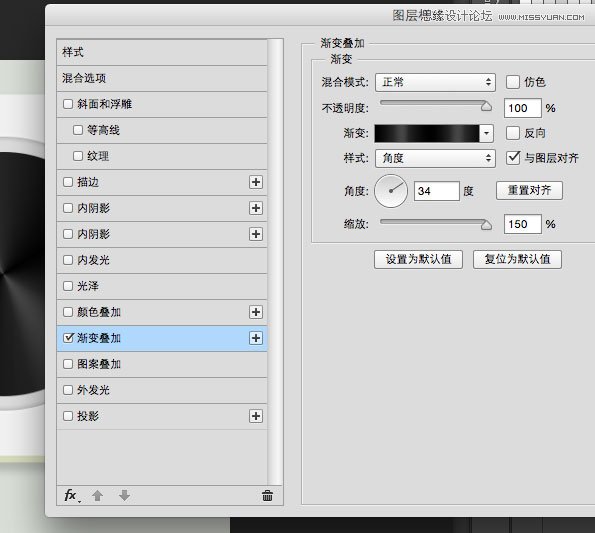
Task: Open the gradient picker dropdown arrow
Action: pos(486,134)
